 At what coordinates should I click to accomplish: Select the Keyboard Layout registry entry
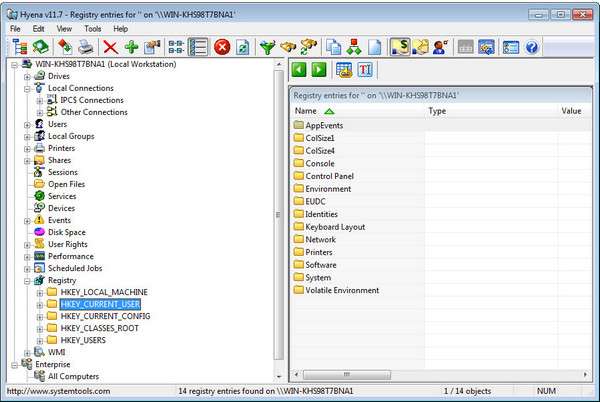pyautogui.click(x=335, y=227)
